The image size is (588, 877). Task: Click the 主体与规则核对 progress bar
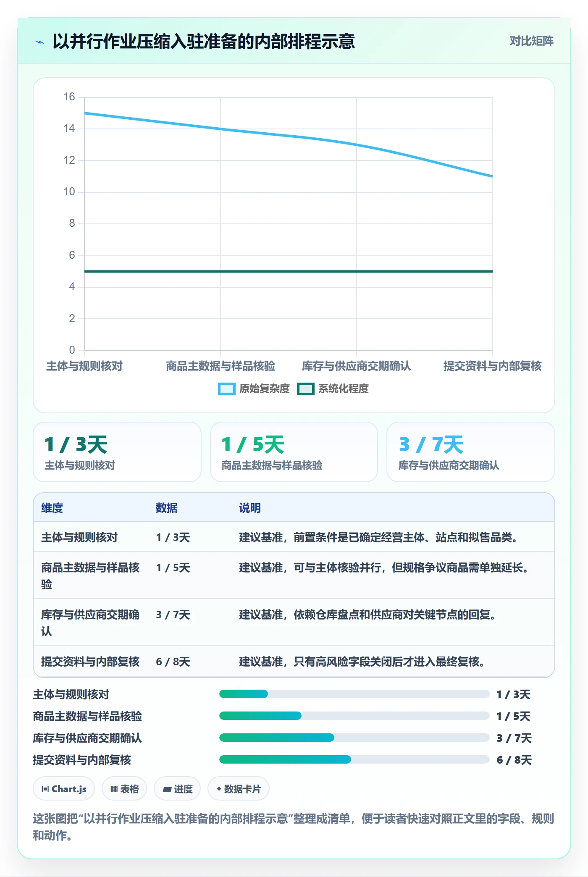[354, 694]
